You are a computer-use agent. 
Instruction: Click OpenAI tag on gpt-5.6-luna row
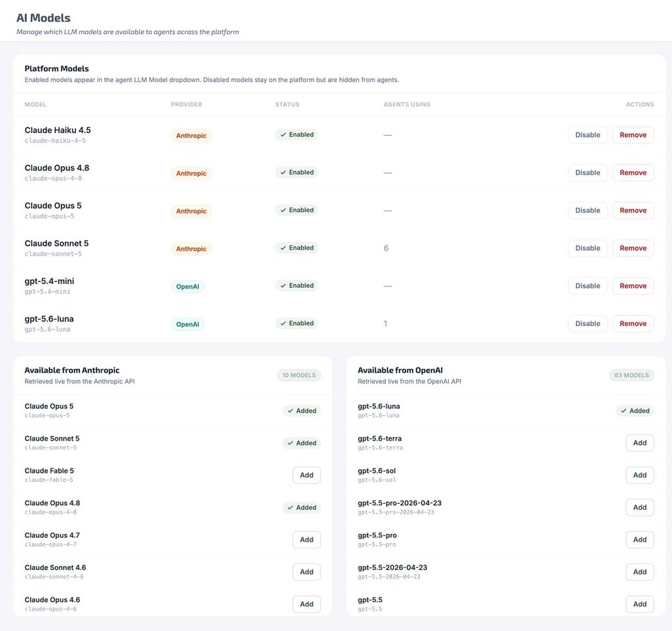click(188, 324)
